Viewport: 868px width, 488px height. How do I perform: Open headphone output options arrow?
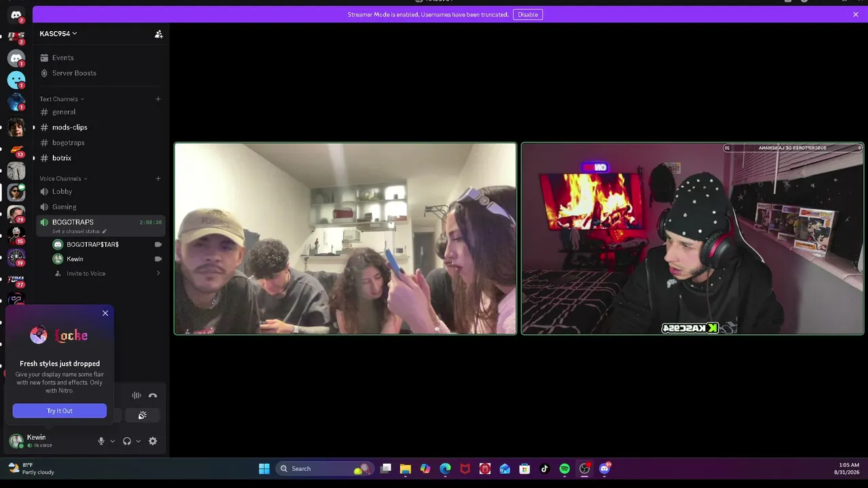pyautogui.click(x=138, y=441)
